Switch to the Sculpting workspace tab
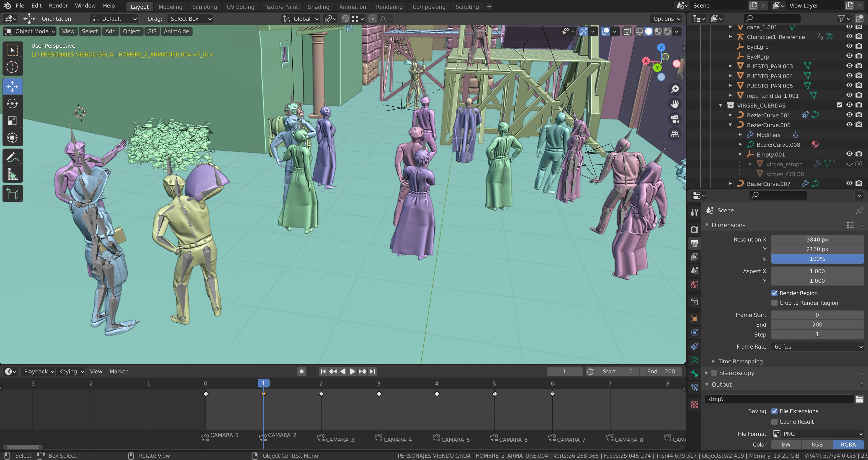The image size is (868, 460). pyautogui.click(x=204, y=7)
